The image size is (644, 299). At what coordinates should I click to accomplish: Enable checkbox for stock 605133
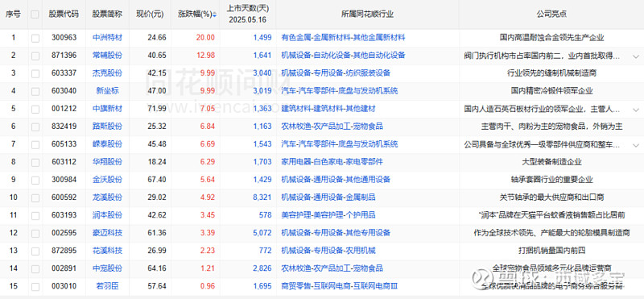point(35,145)
